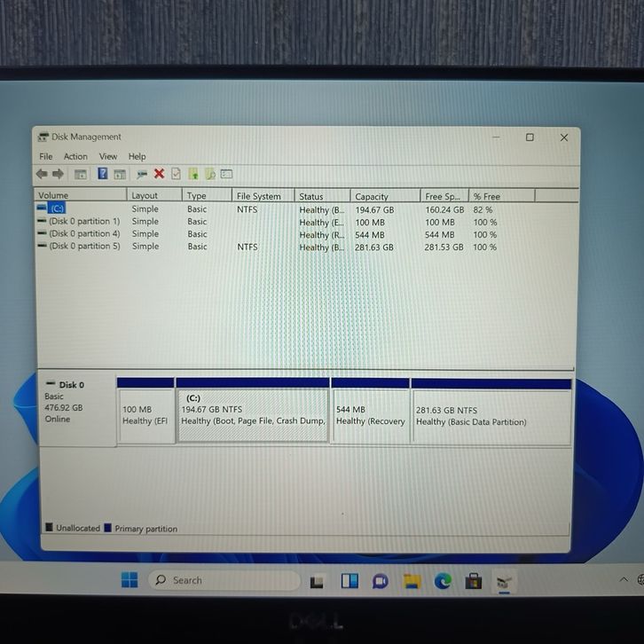
Task: Open Microsoft Store from the taskbar
Action: [474, 581]
